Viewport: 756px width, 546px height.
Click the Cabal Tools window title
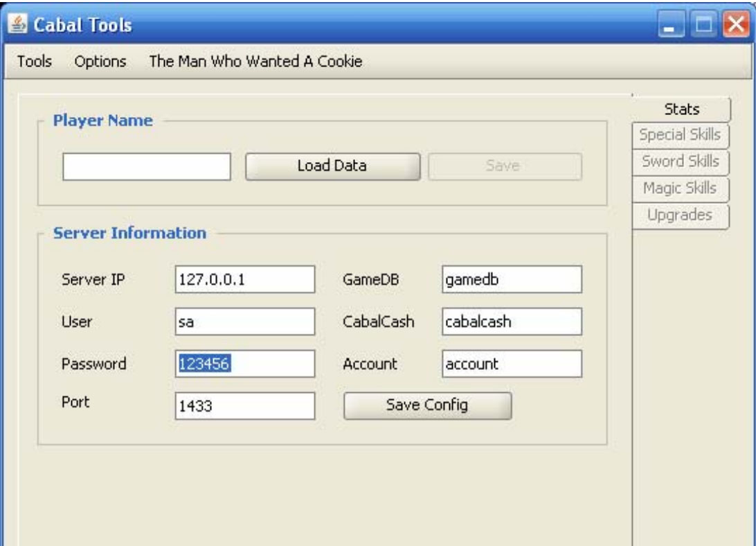pos(82,25)
